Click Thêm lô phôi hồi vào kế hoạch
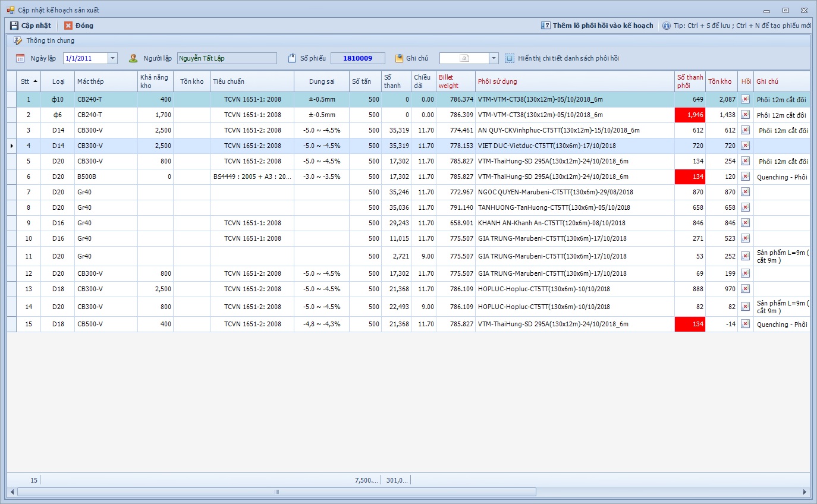The width and height of the screenshot is (817, 504). (x=597, y=26)
